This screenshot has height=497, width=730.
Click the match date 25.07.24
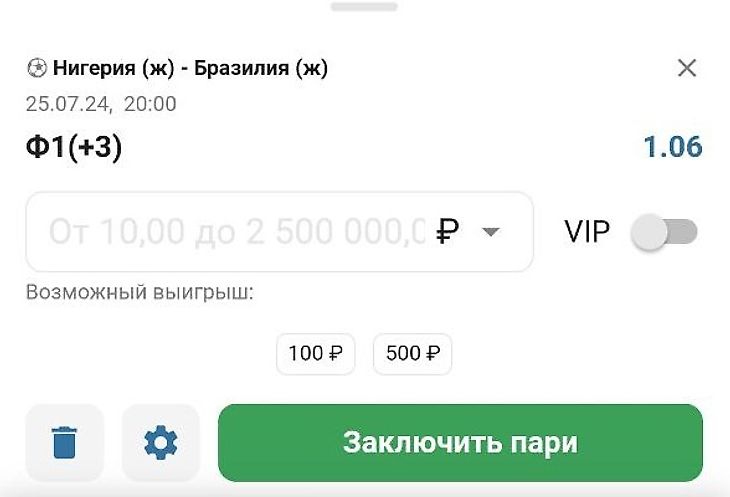[x=67, y=103]
